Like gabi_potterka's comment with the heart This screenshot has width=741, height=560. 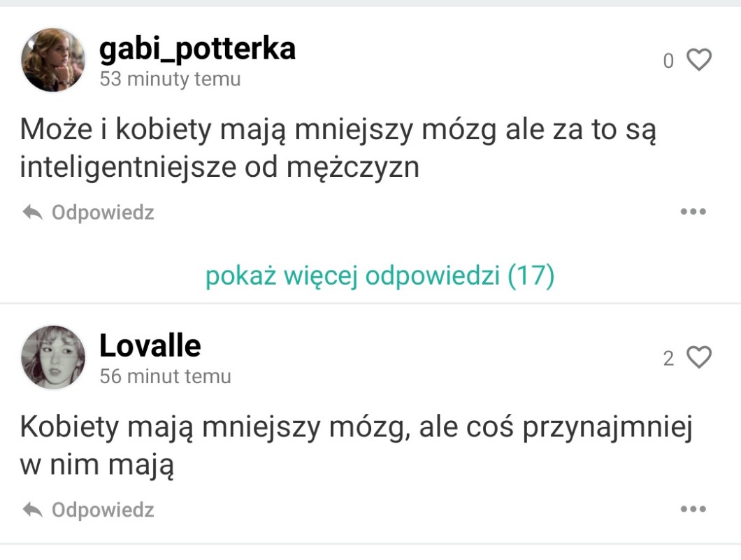(x=698, y=60)
